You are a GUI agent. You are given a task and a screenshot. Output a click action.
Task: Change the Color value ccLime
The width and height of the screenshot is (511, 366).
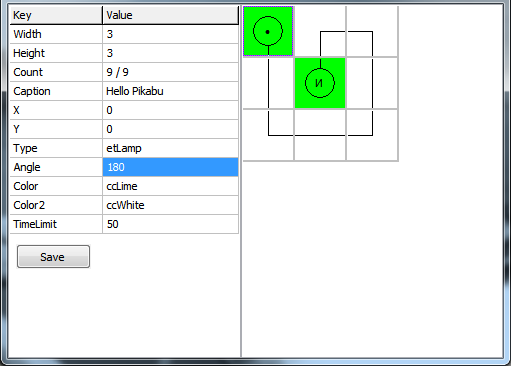click(171, 186)
